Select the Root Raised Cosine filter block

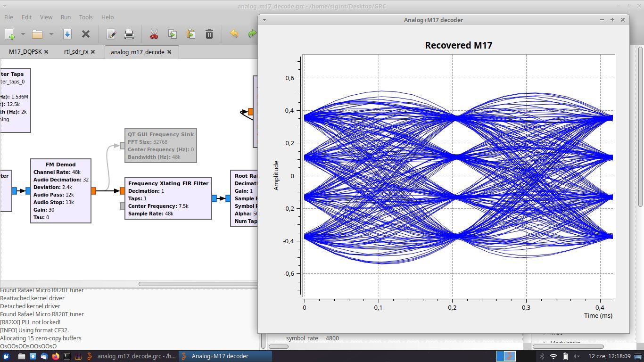pos(244,198)
